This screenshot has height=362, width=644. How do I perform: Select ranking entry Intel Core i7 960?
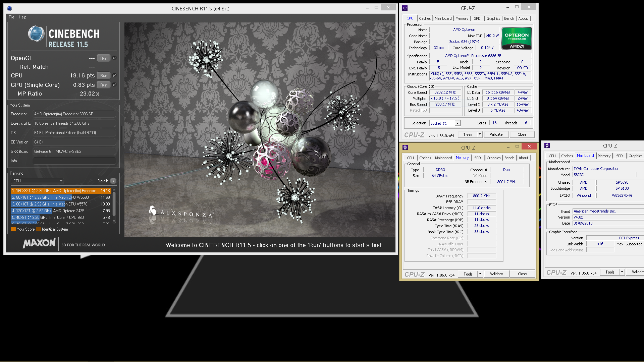coord(61,218)
